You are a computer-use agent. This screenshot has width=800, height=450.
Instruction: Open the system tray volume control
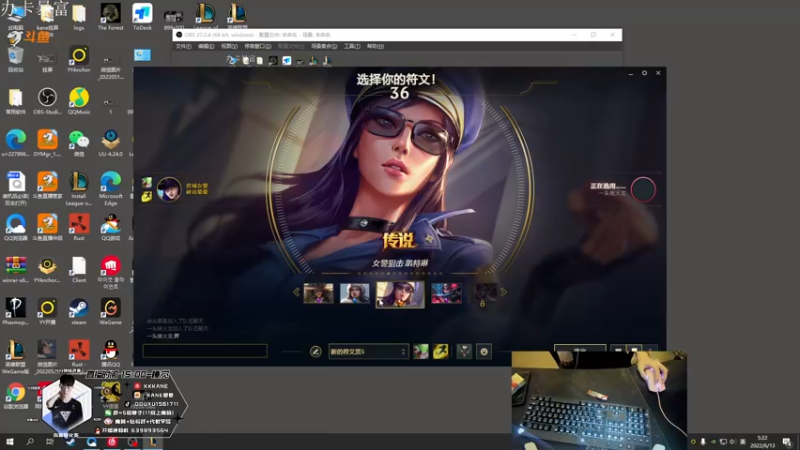(x=733, y=441)
